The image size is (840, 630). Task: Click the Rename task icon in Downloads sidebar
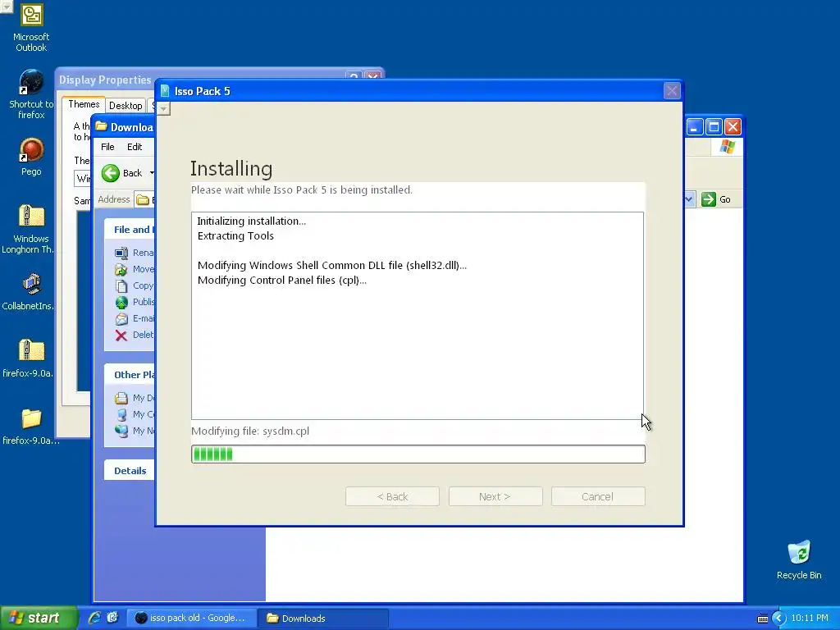click(x=121, y=253)
